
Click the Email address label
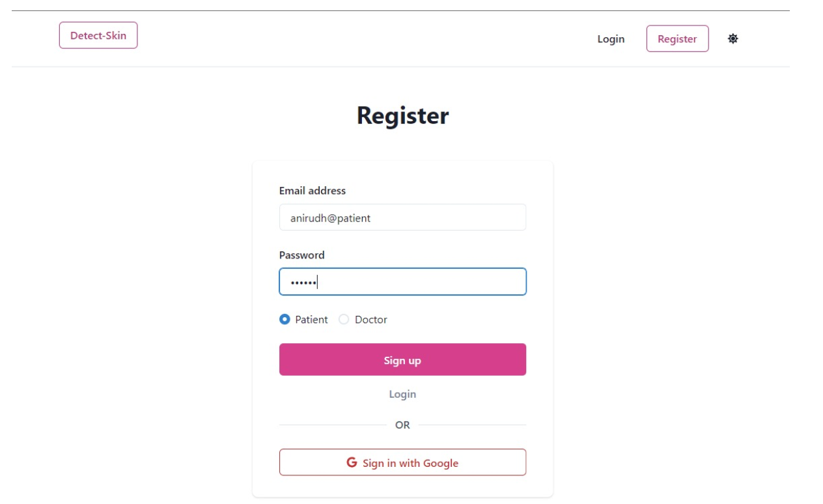coord(313,191)
